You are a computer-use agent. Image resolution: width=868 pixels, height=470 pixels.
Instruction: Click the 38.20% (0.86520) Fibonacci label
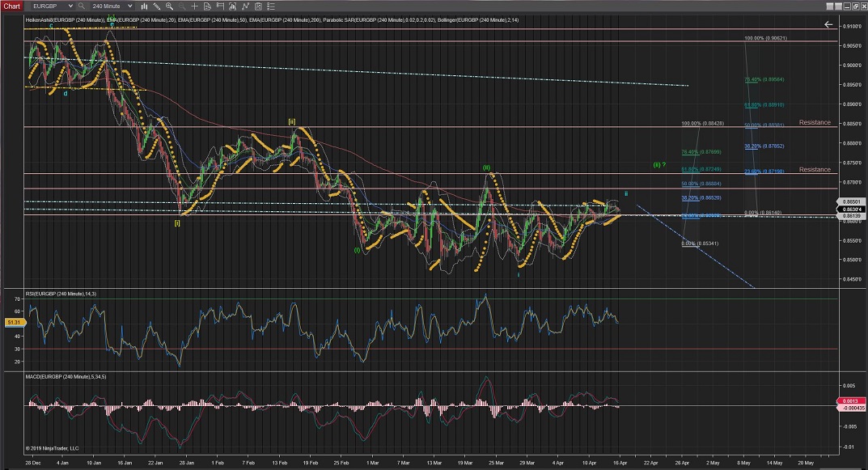click(701, 197)
